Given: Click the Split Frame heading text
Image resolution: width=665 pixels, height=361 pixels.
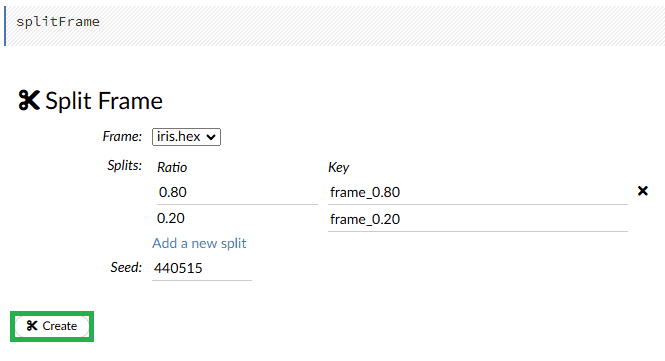Looking at the screenshot, I should (x=104, y=101).
